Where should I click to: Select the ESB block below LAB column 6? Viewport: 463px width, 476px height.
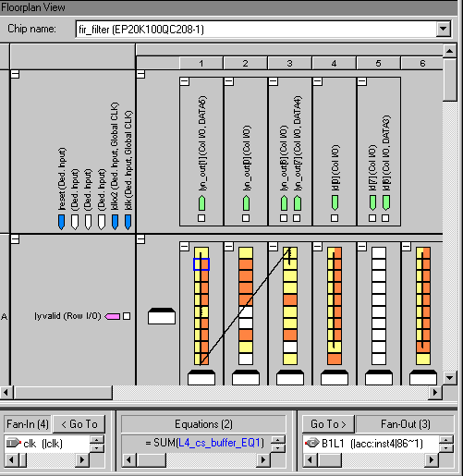(x=423, y=377)
